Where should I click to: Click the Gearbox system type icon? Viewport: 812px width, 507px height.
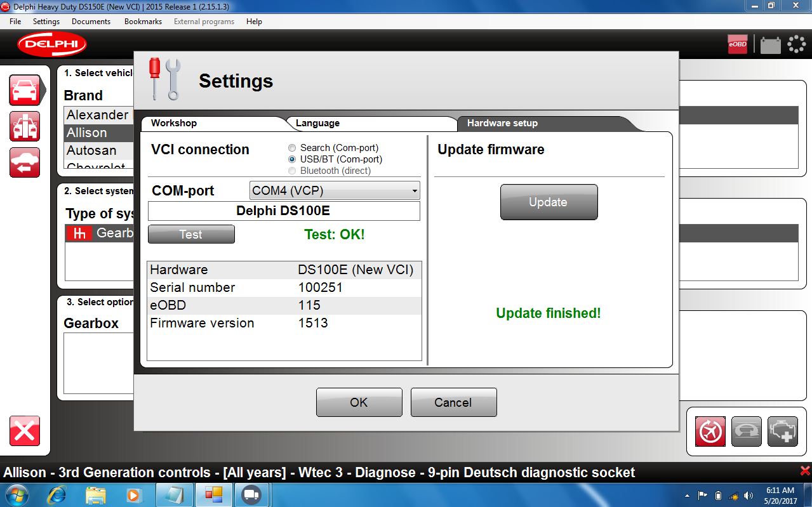79,234
